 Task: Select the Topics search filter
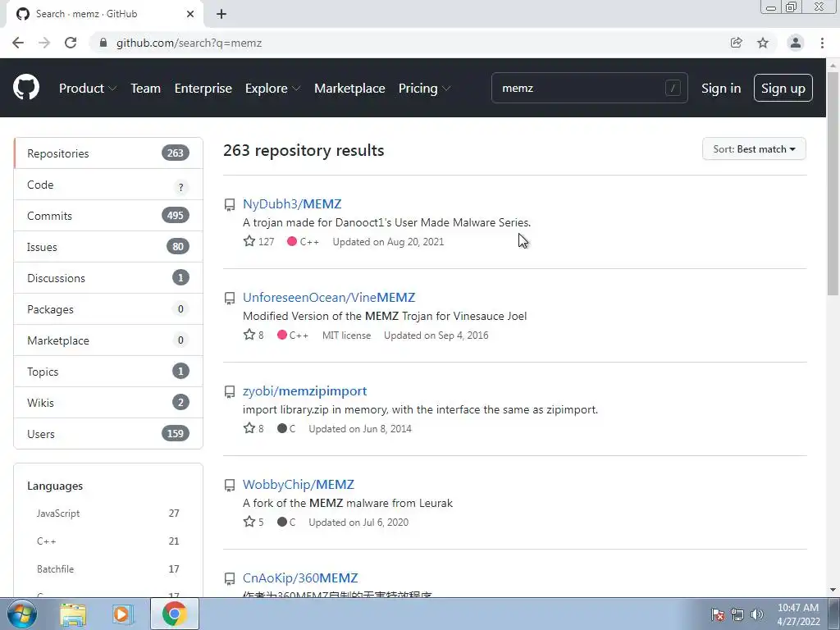point(108,372)
